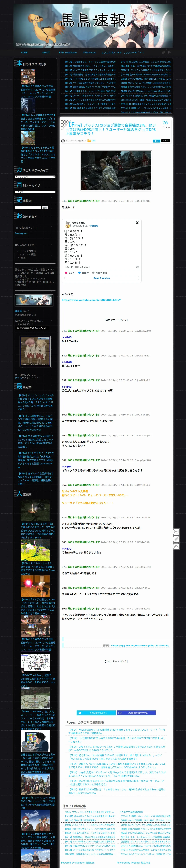
Task: Click the >>864 anchor in comment 869
Action: [x=67, y=467]
